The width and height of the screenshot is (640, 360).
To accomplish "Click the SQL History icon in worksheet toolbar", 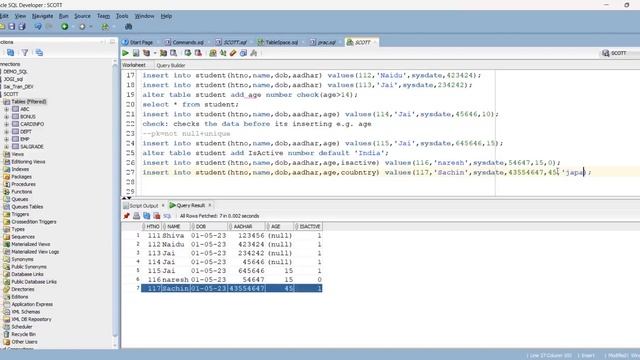I will pos(243,53).
